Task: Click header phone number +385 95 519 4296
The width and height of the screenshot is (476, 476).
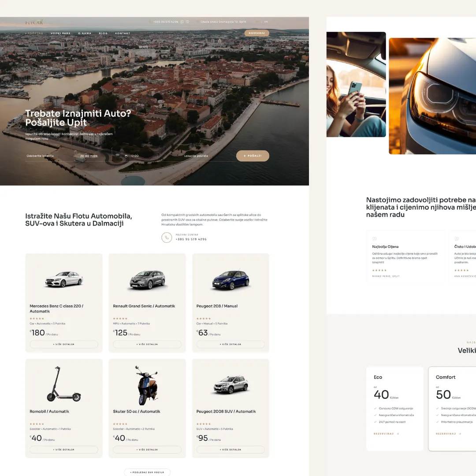Action: 165,22
